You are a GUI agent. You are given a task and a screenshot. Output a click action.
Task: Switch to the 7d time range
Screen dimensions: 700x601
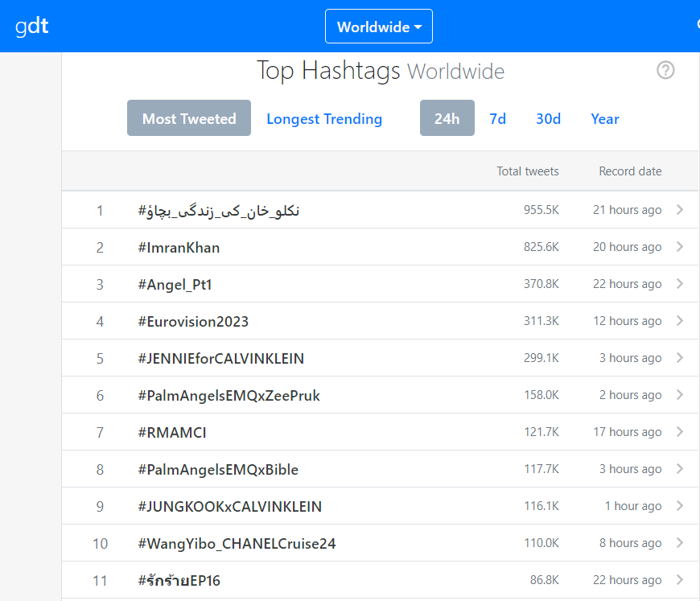(x=497, y=119)
